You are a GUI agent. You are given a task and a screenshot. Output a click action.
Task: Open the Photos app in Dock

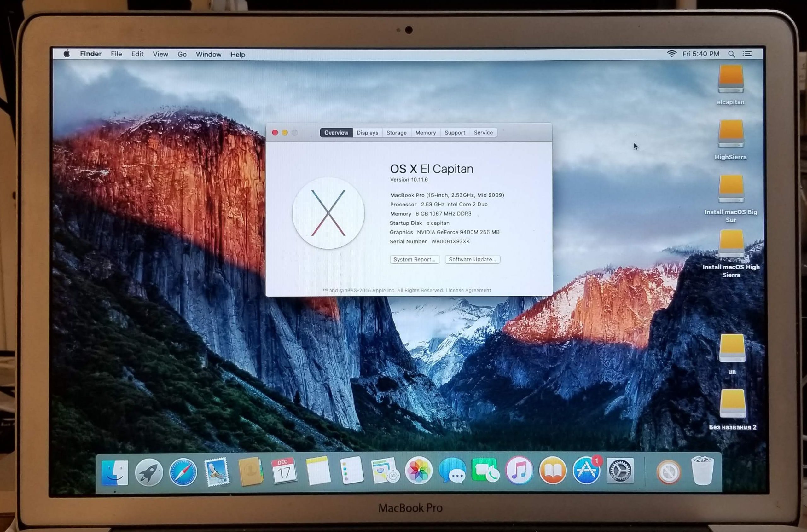418,471
